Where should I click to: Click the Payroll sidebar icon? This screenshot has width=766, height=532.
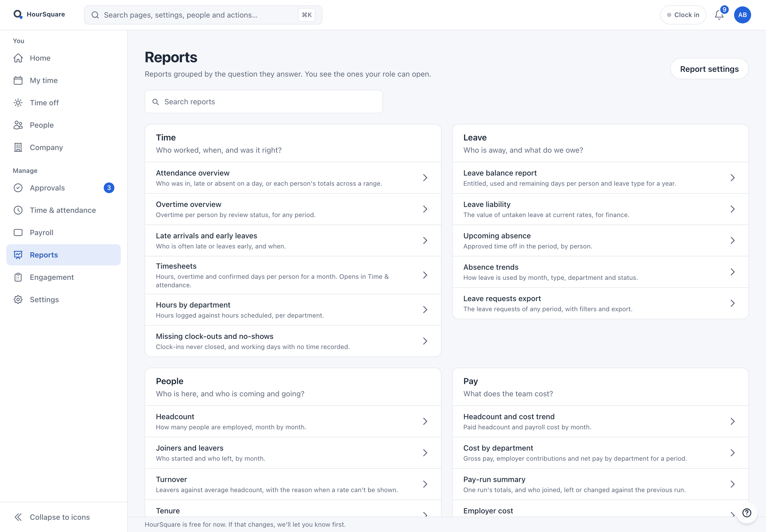click(18, 233)
